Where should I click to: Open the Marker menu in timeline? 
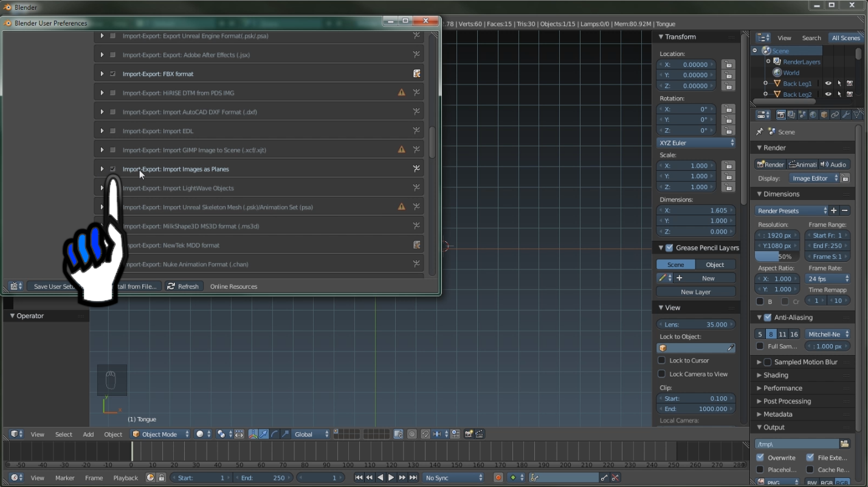pos(64,478)
